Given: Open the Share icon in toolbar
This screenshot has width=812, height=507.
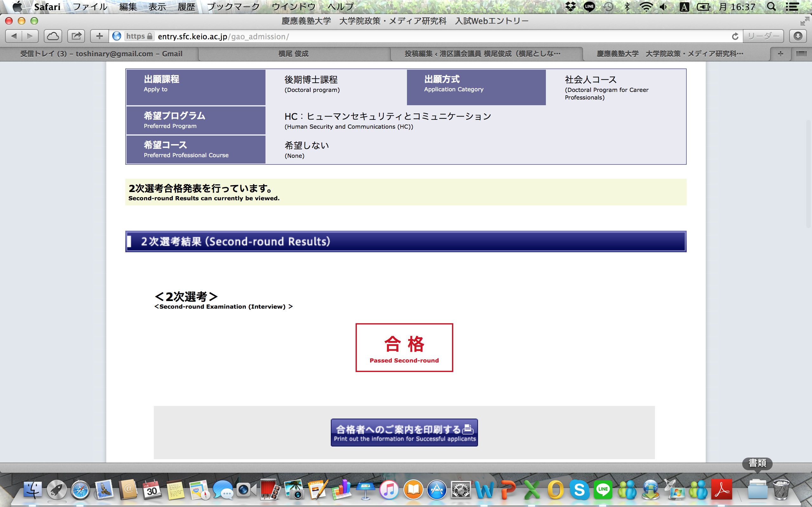Looking at the screenshot, I should [x=76, y=36].
